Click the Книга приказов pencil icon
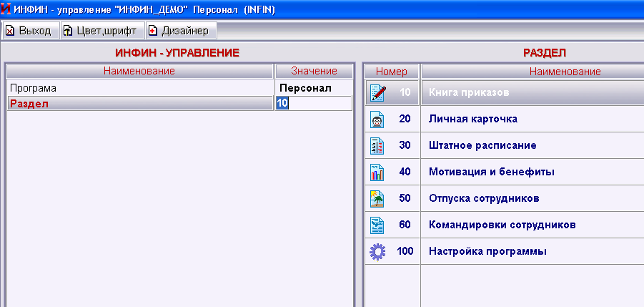 pyautogui.click(x=378, y=92)
